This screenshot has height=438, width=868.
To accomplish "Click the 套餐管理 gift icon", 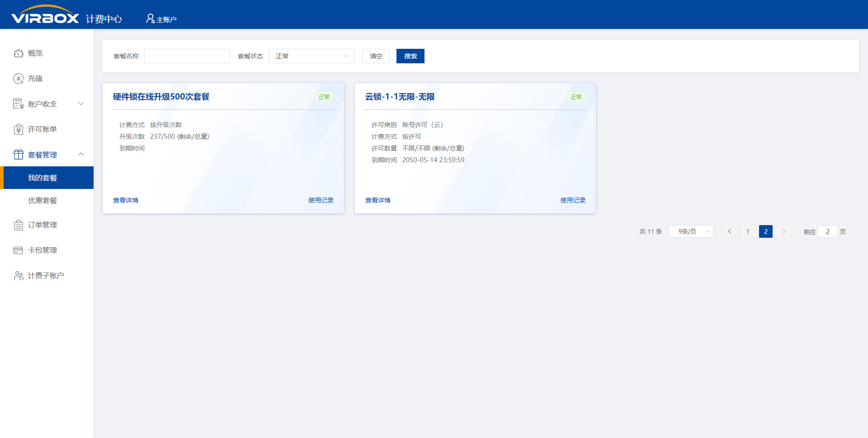I will [x=19, y=155].
